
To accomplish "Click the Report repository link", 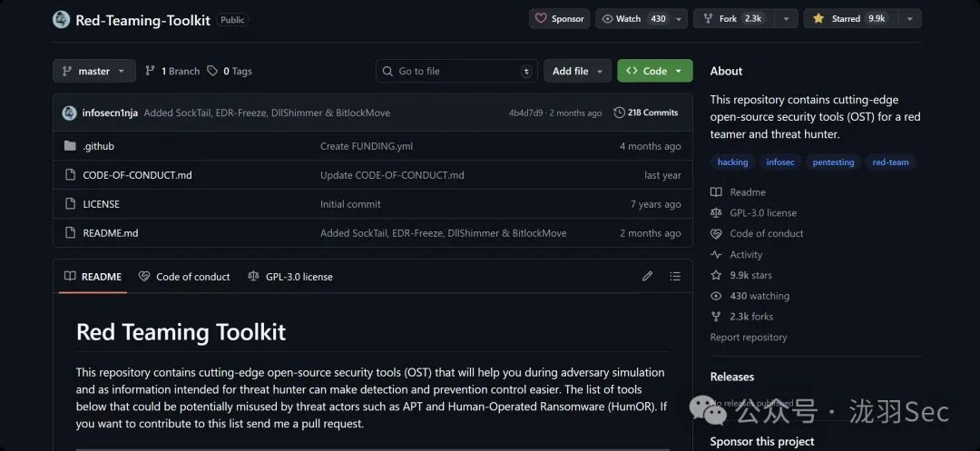I will pos(749,338).
